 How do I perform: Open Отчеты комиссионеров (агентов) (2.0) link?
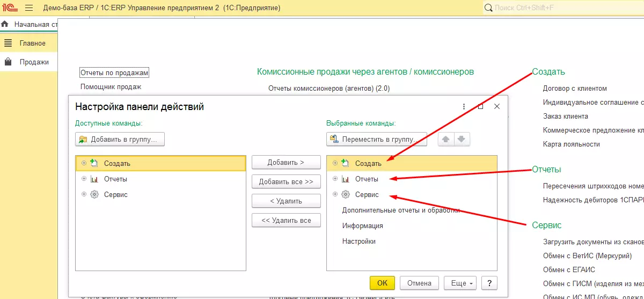click(329, 88)
